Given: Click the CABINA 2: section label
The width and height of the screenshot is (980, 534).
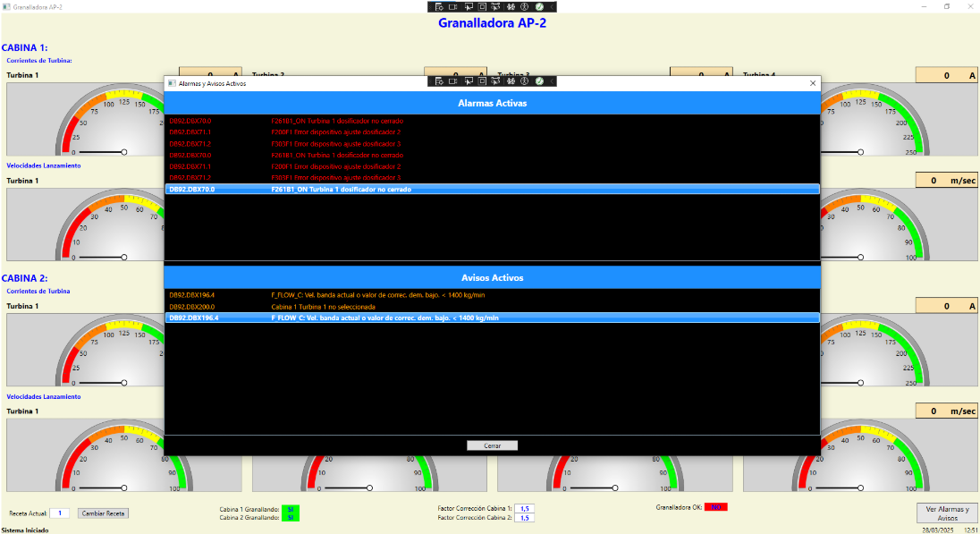Looking at the screenshot, I should 24,278.
